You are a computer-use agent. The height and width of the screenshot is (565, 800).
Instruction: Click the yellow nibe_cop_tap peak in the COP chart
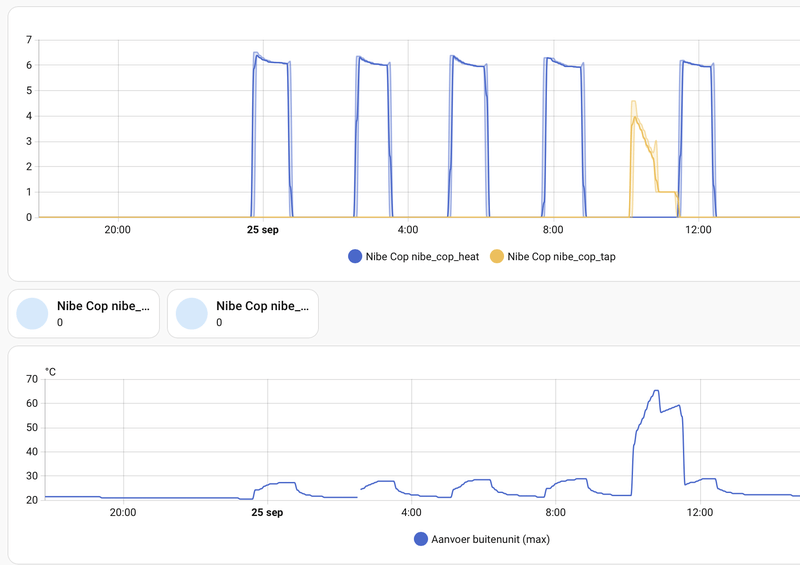pyautogui.click(x=634, y=103)
